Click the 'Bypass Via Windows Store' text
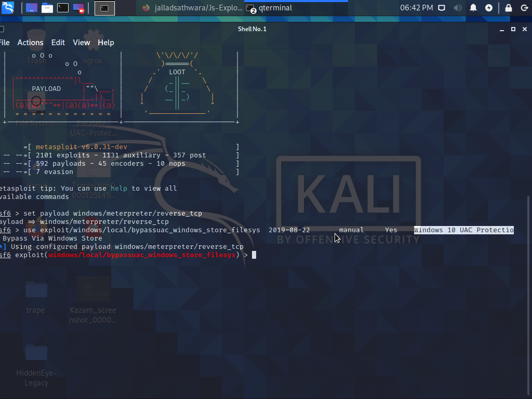The height and width of the screenshot is (399, 532). tap(52, 238)
